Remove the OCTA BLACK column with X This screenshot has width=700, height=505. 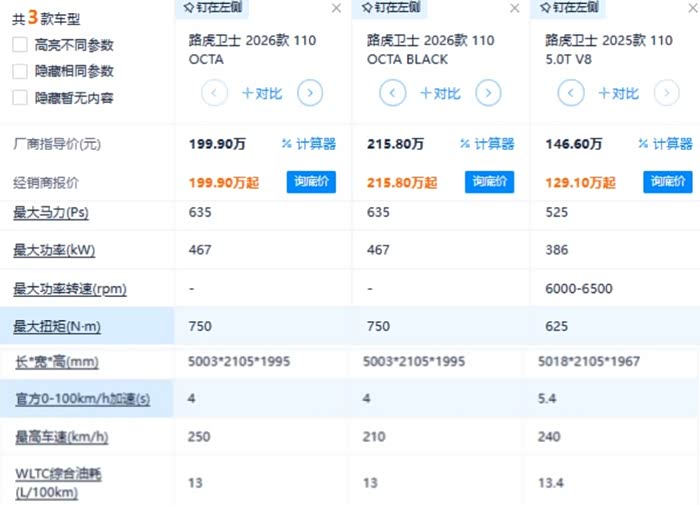click(x=515, y=8)
